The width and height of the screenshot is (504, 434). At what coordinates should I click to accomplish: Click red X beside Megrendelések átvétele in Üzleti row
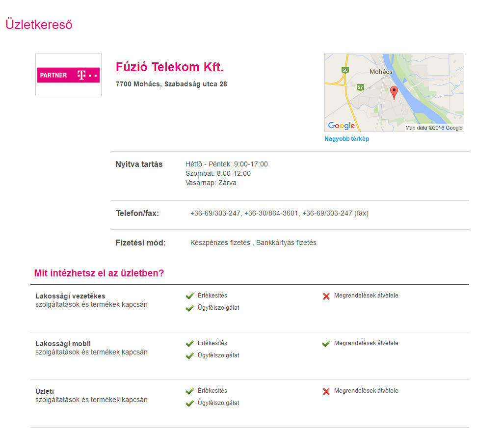point(326,391)
